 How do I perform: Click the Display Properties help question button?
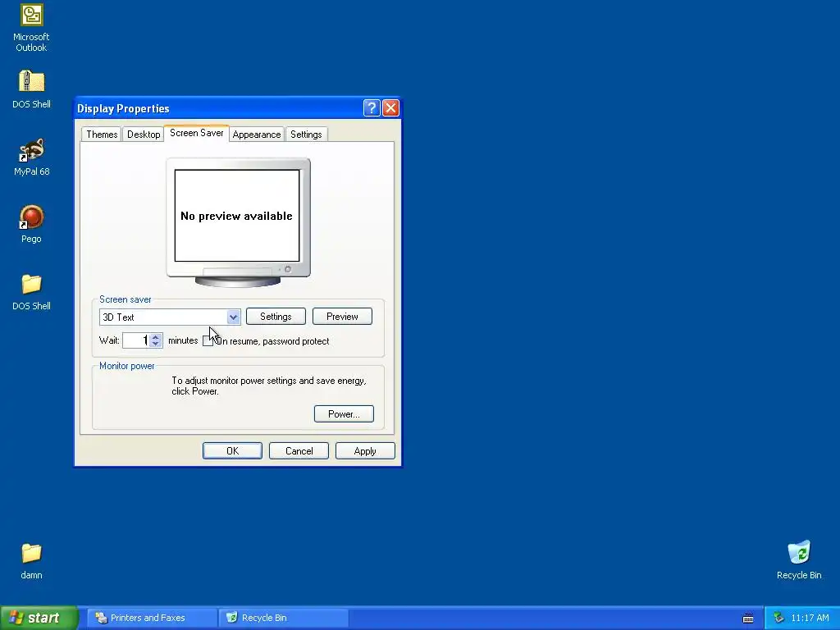372,108
